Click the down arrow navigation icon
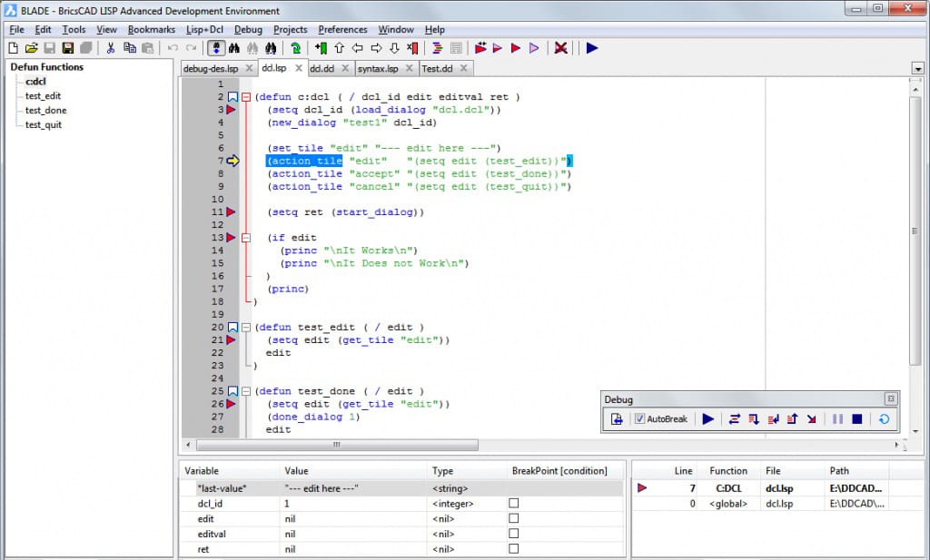Screen dimensions: 930x560 pos(394,48)
